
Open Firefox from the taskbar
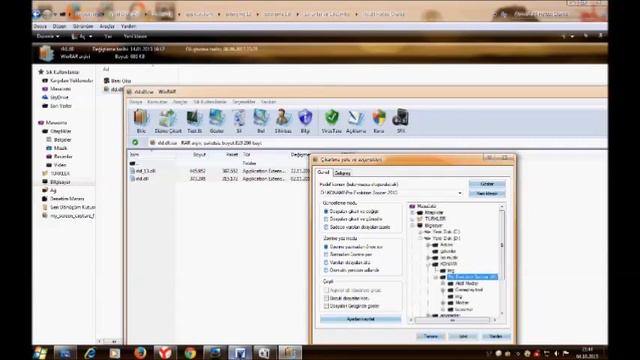[x=140, y=353]
